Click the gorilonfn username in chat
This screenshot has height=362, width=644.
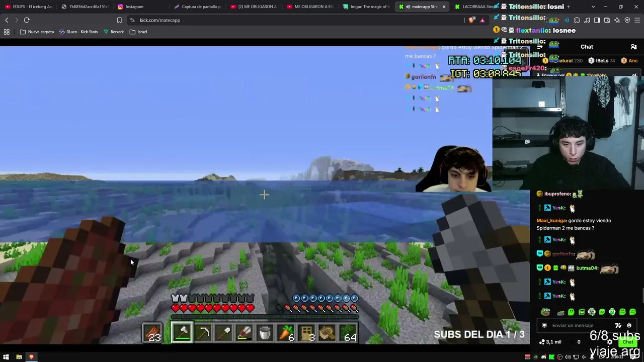(563, 254)
